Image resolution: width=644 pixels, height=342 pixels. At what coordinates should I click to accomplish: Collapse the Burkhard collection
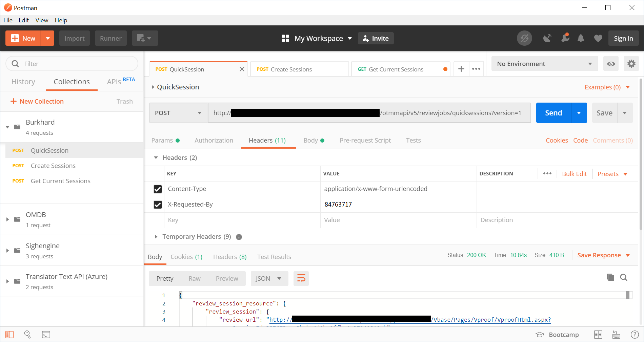click(7, 127)
